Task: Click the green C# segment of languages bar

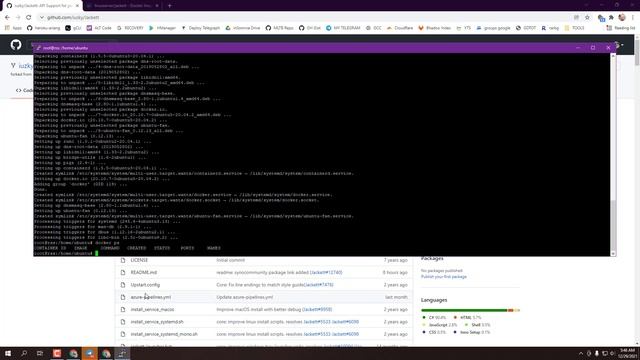Action: (464, 310)
